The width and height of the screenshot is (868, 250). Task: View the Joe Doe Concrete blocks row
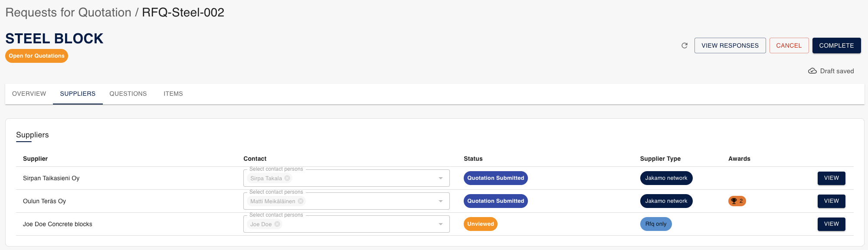tap(832, 224)
